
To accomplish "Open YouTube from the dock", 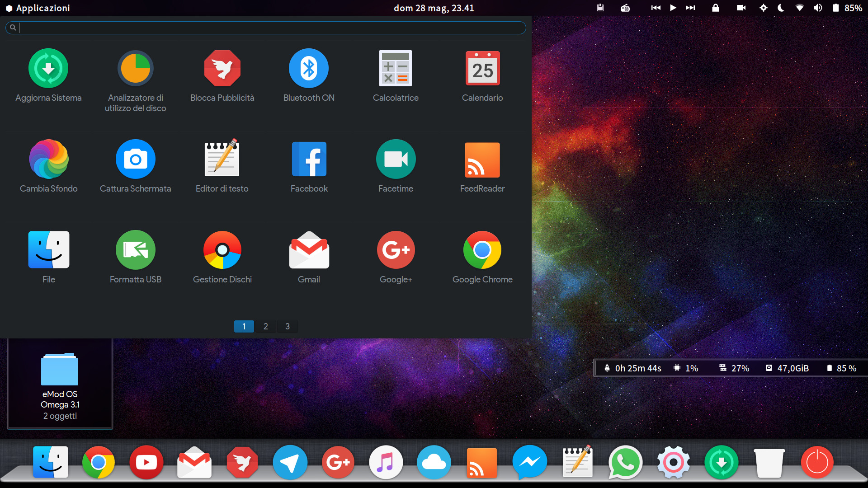I will tap(146, 462).
